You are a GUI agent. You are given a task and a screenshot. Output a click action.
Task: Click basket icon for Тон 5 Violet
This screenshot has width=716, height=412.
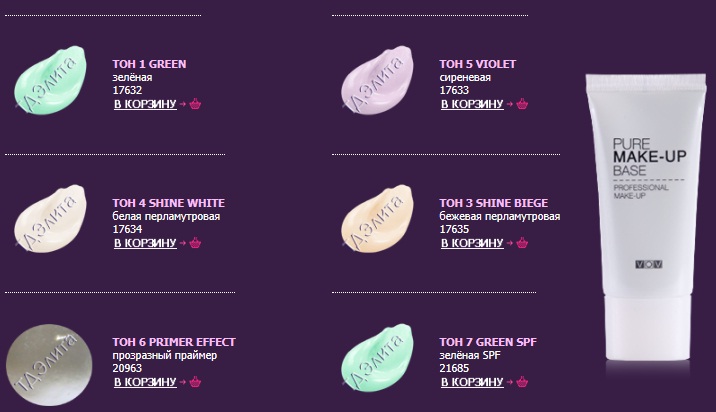521,103
